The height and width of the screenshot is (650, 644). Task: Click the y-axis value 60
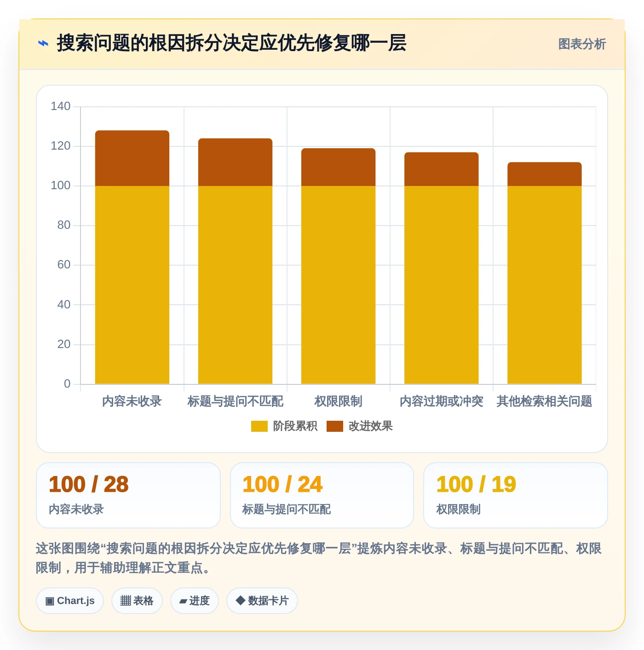click(x=63, y=265)
